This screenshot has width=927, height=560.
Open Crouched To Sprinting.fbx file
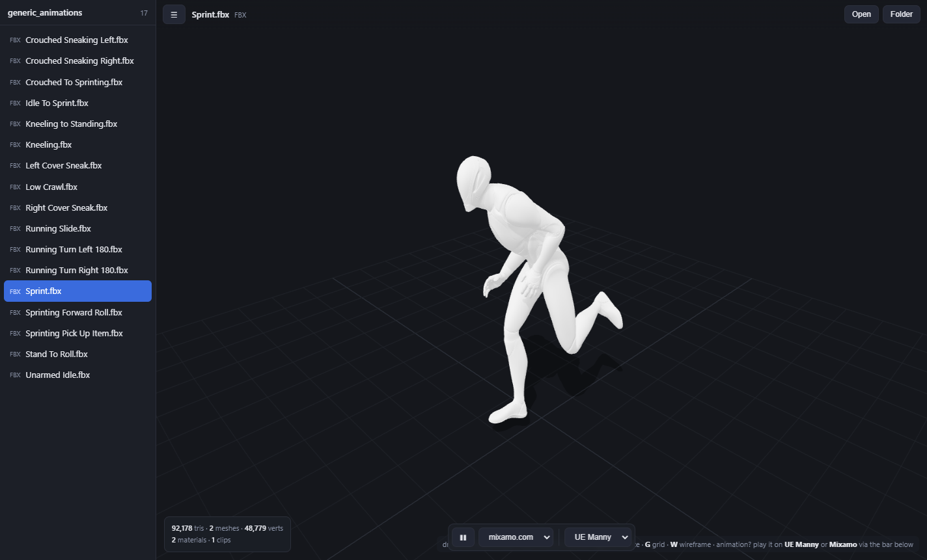coord(78,82)
